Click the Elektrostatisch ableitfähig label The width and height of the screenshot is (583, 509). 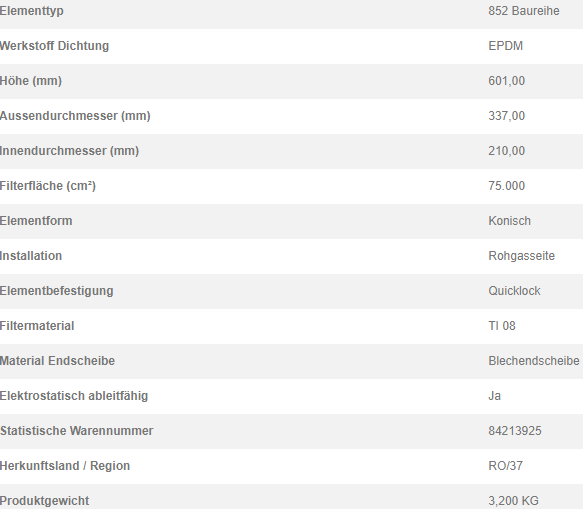74,396
